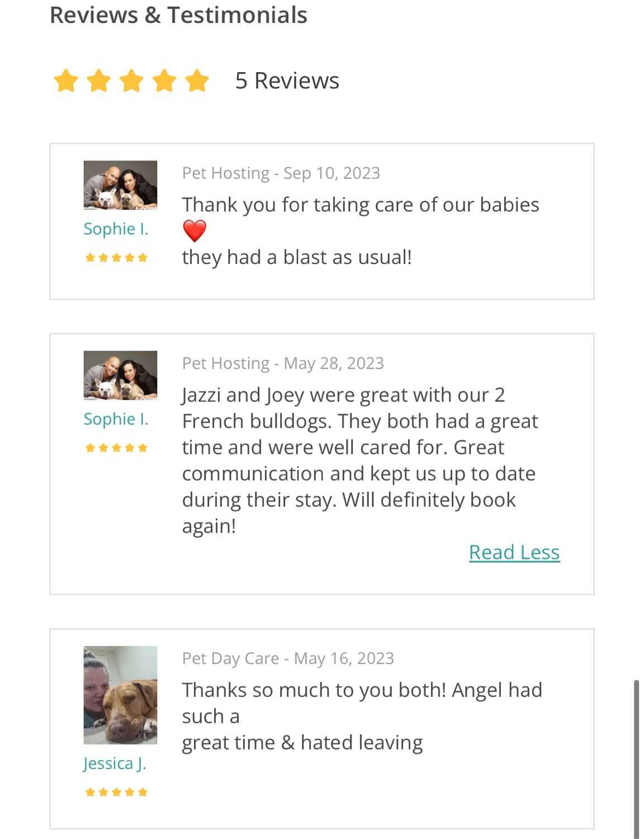Click star rating under Sep 10 Sophie review
This screenshot has height=839, width=644.
(116, 258)
